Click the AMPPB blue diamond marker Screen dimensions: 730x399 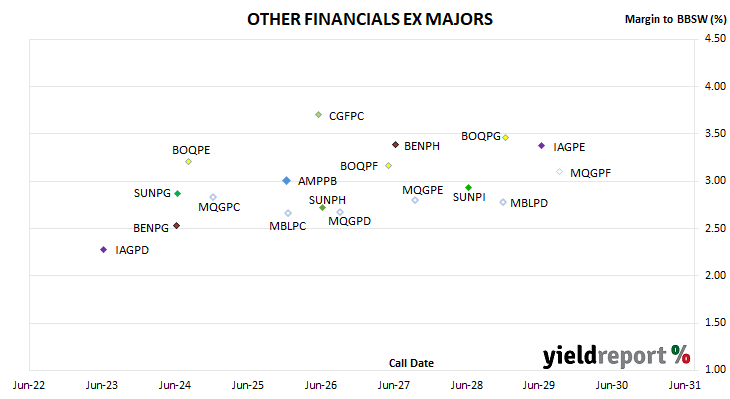(287, 181)
